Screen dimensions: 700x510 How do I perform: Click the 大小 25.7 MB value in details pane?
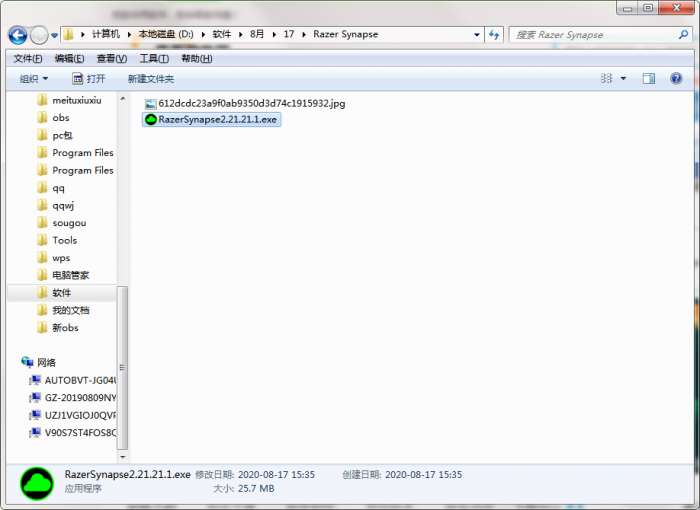(x=256, y=489)
